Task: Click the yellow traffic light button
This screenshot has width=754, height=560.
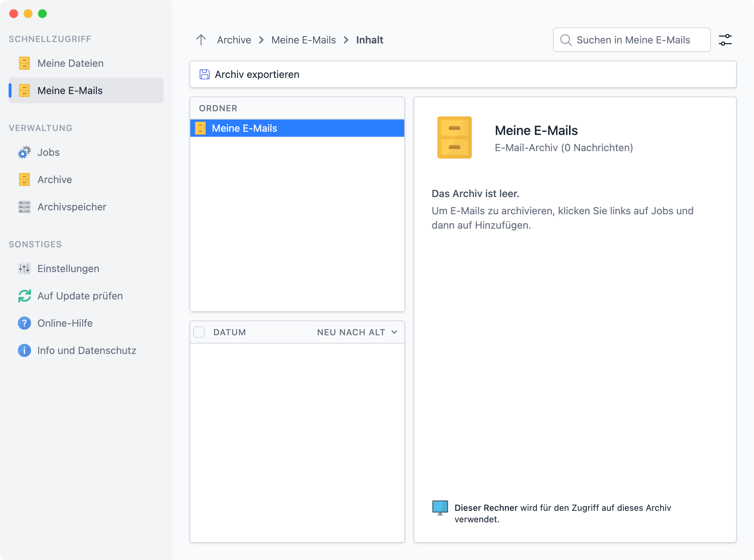Action: coord(28,14)
